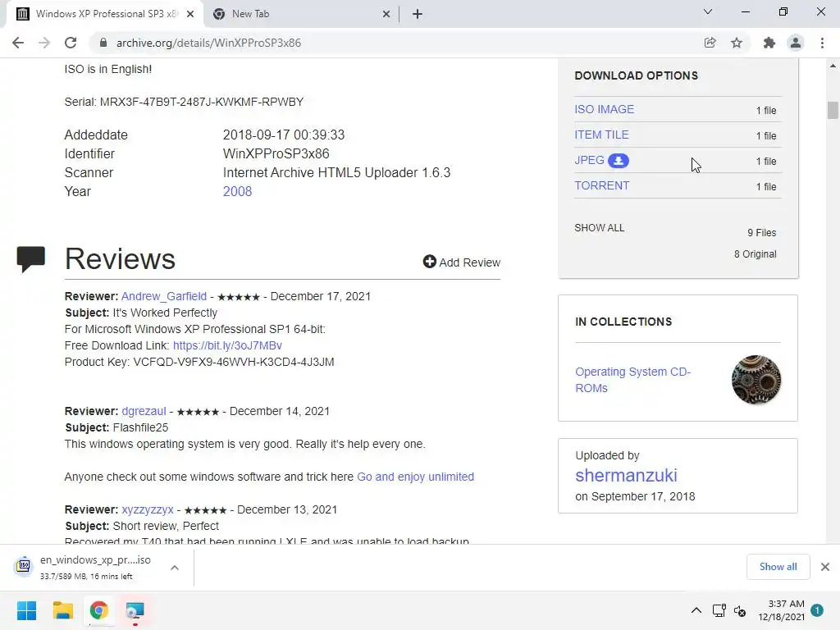The width and height of the screenshot is (840, 630).
Task: Click the network tray icon
Action: click(719, 610)
